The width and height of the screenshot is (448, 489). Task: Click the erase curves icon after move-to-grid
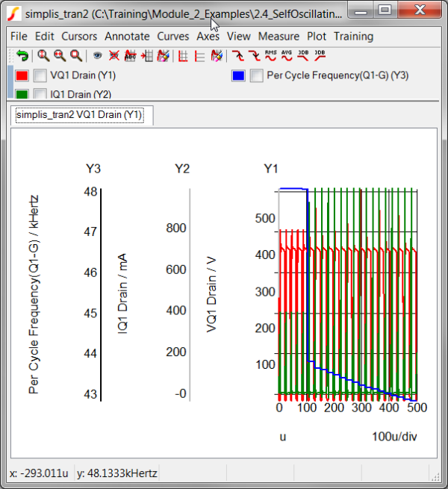pos(164,56)
